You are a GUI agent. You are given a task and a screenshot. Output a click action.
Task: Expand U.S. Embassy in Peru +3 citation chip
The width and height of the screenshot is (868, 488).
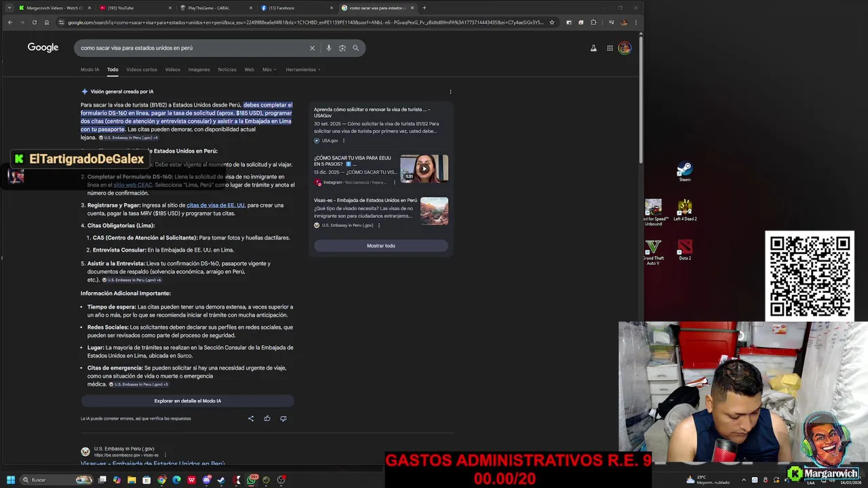tap(138, 384)
